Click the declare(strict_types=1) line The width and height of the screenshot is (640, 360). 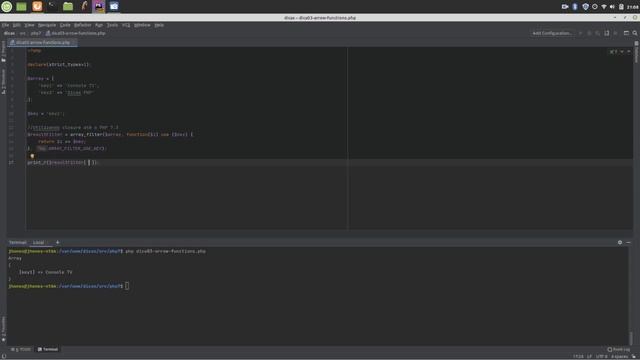coord(58,64)
